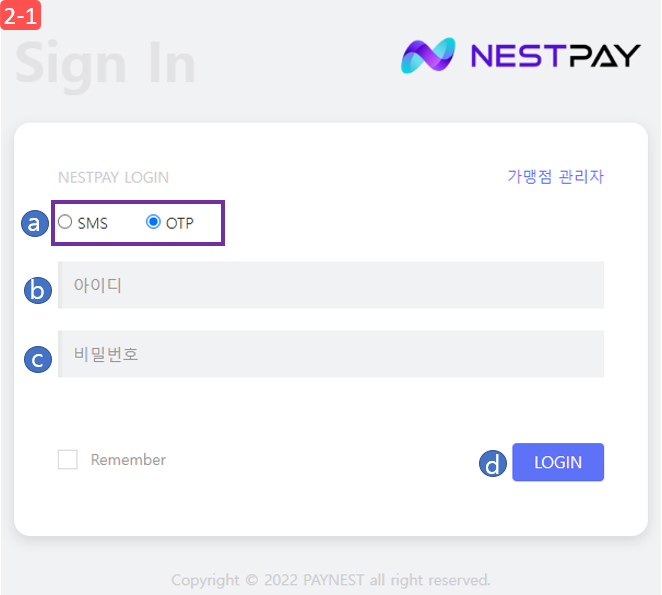Focus the 아이디 input field
This screenshot has width=662, height=595.
[331, 285]
